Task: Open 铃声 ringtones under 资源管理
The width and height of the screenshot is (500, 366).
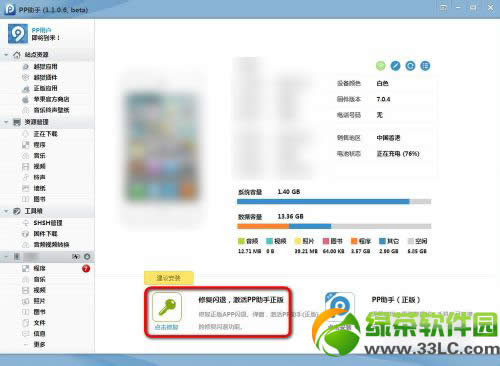Action: pyautogui.click(x=39, y=177)
